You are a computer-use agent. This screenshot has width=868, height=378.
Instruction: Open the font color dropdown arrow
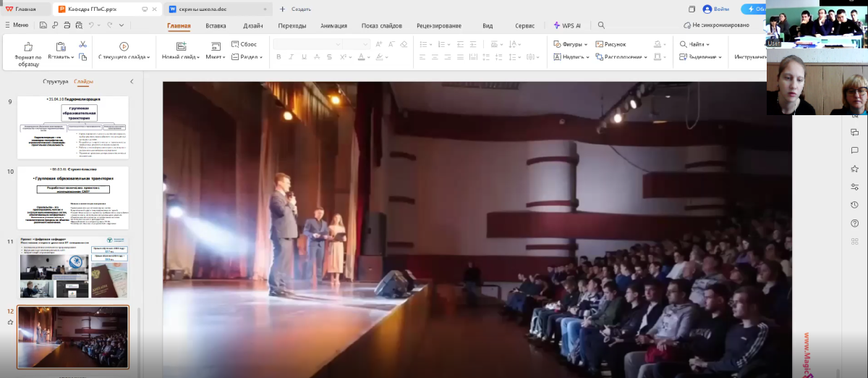[369, 57]
